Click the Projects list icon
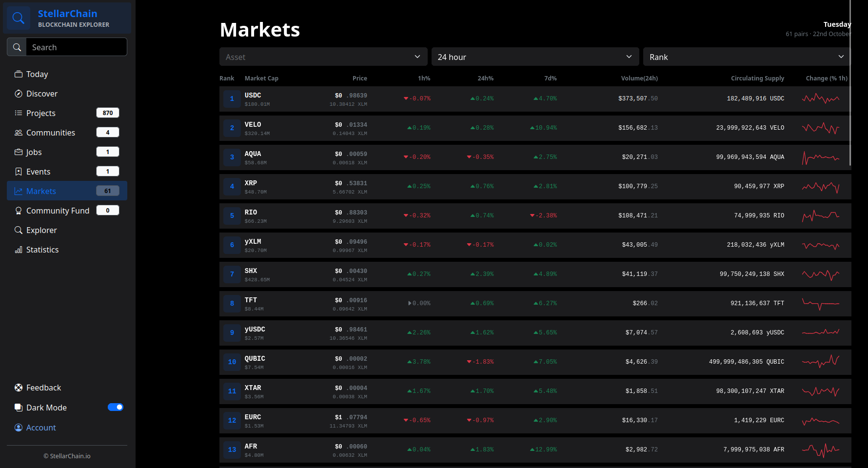868x468 pixels. pos(19,113)
